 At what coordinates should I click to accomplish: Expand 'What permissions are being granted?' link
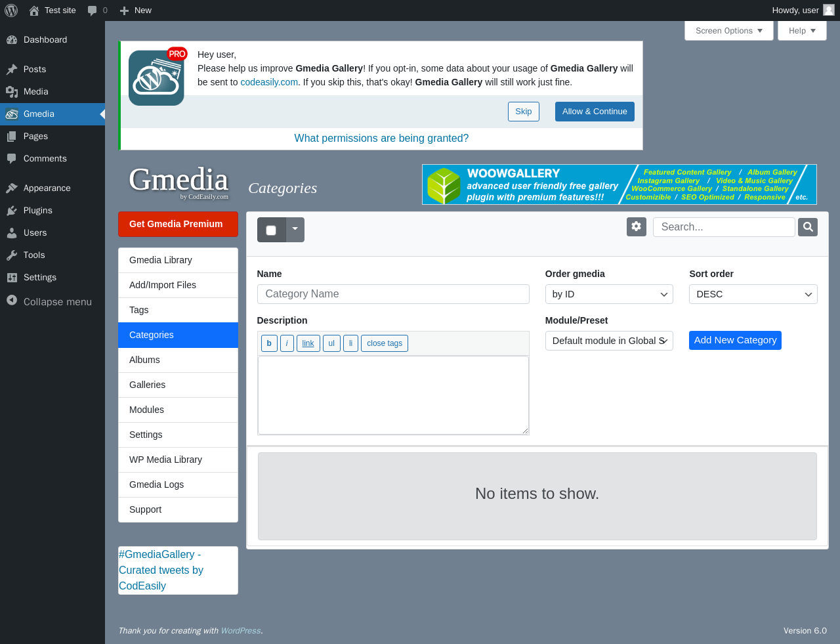pyautogui.click(x=381, y=138)
